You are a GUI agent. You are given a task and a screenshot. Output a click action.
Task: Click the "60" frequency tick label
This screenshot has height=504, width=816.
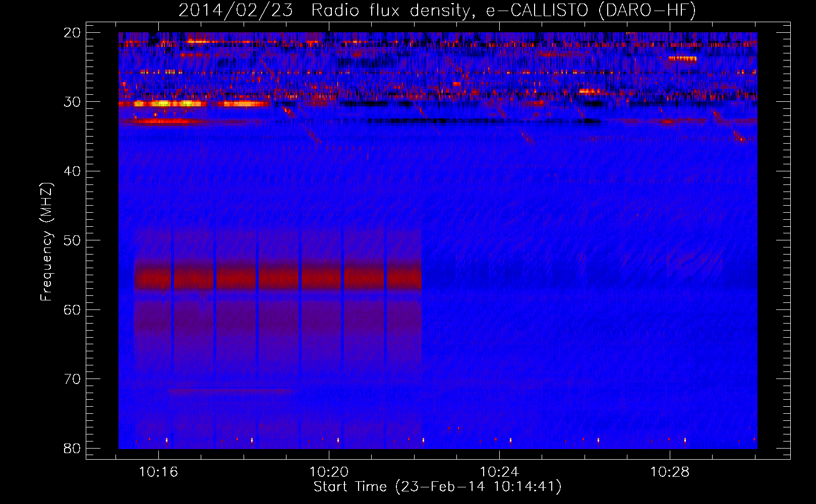click(73, 309)
